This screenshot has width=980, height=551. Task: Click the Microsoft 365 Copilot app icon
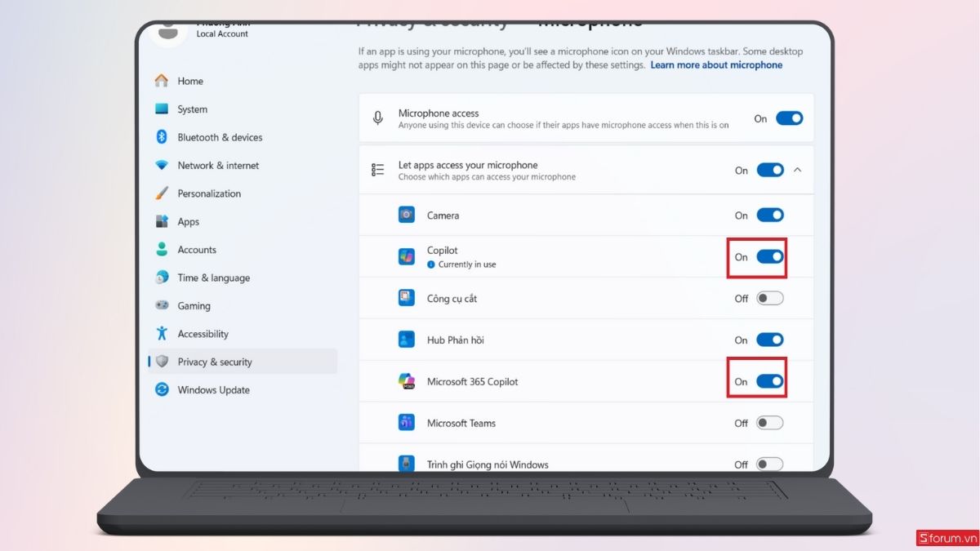coord(407,381)
